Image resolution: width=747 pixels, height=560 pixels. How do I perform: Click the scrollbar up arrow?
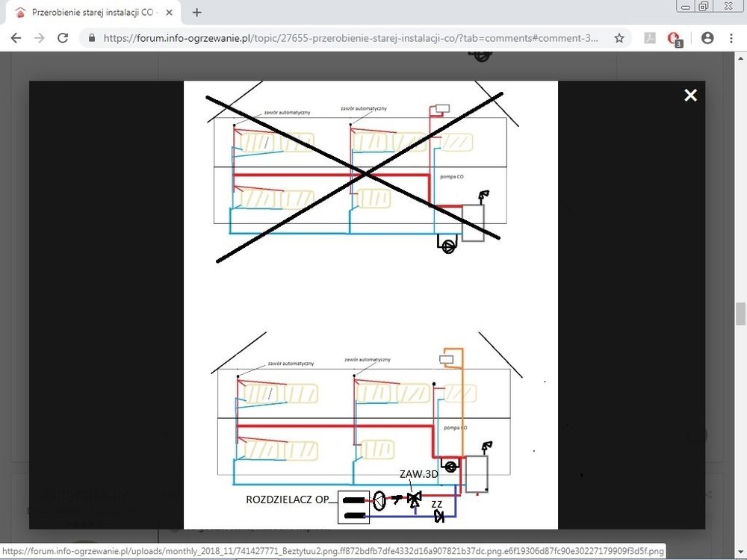click(x=740, y=57)
